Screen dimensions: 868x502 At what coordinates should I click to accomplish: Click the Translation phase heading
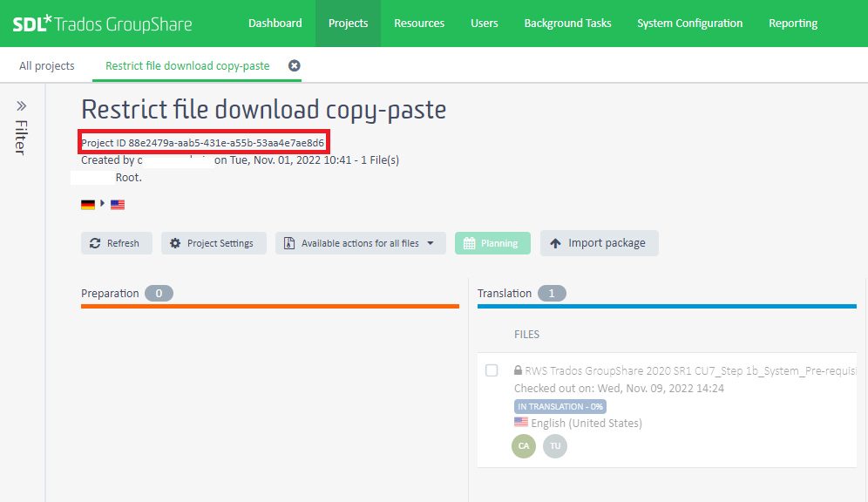[x=505, y=294]
